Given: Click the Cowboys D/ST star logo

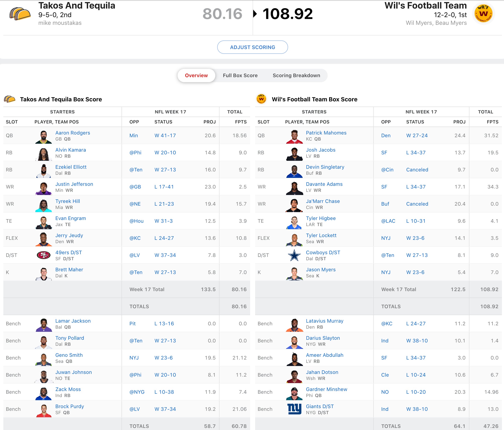Looking at the screenshot, I should 294,255.
